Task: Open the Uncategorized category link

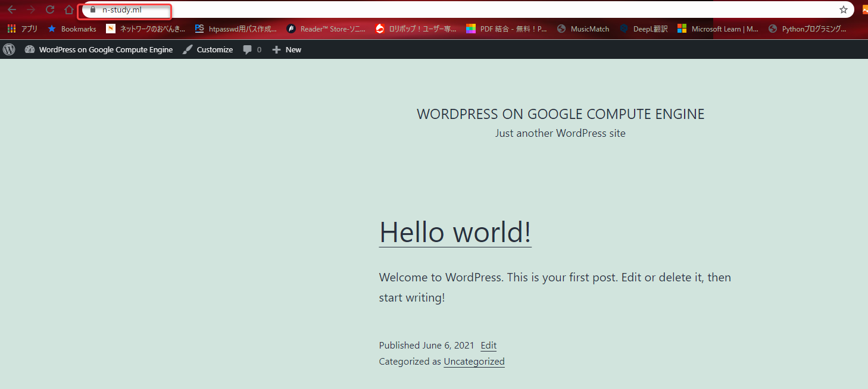Action: (x=474, y=362)
